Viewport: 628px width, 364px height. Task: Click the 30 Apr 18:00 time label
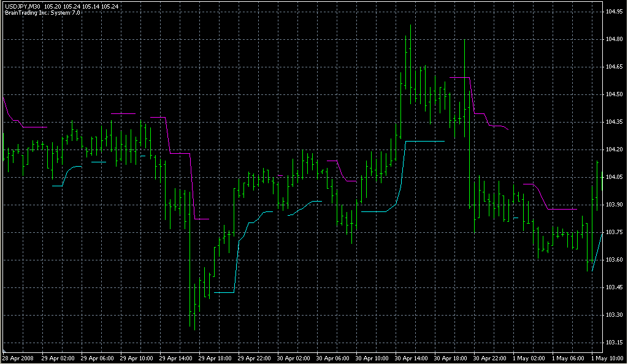[x=450, y=358]
